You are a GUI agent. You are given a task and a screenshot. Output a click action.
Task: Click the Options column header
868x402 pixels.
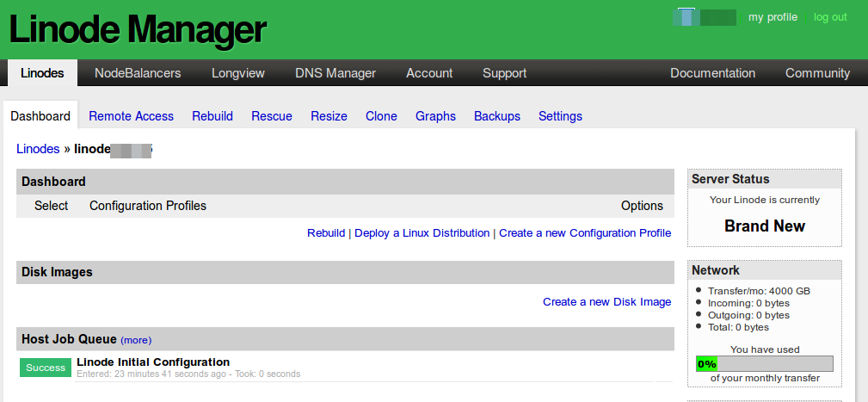(x=642, y=206)
